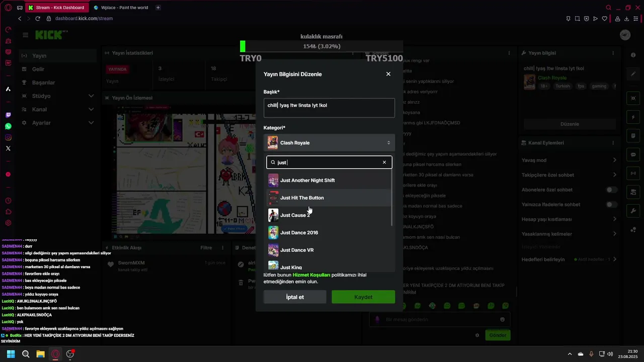
Task: Toggle Yalnızca ifadelerle sohbet switch
Action: coord(611,205)
